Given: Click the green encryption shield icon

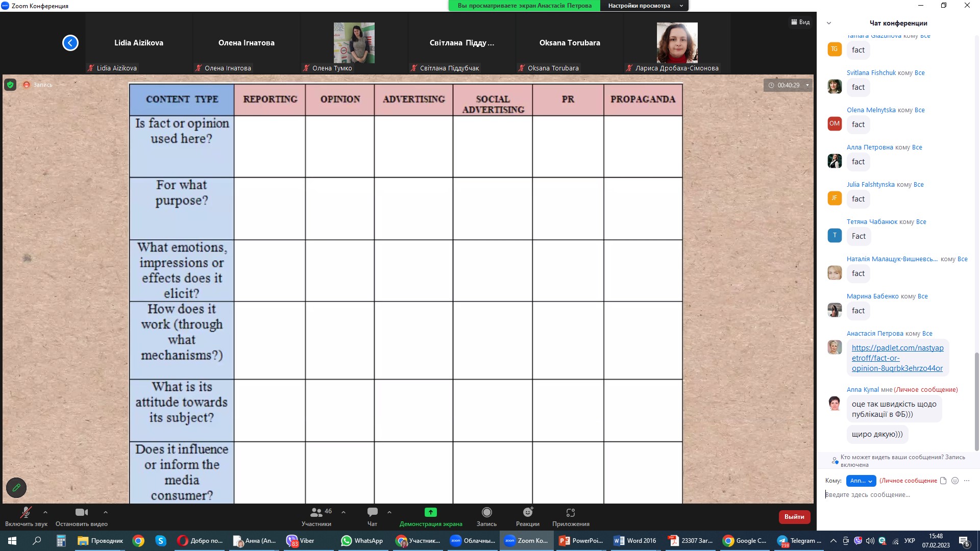Looking at the screenshot, I should 10,85.
